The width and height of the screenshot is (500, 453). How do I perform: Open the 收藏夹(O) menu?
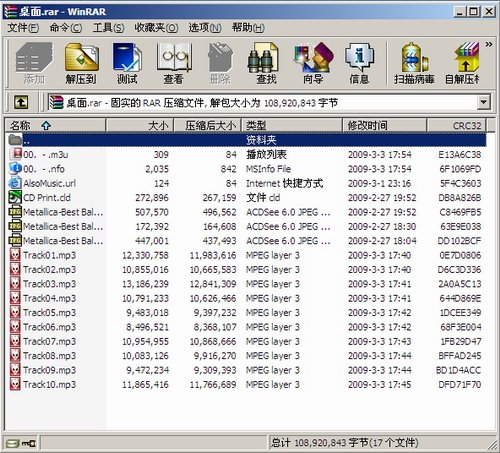(x=156, y=27)
